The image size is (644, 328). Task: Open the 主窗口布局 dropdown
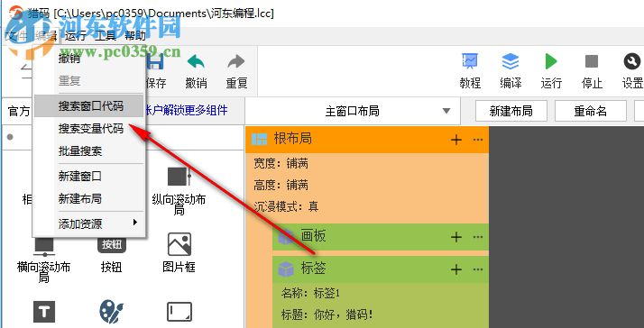click(353, 111)
